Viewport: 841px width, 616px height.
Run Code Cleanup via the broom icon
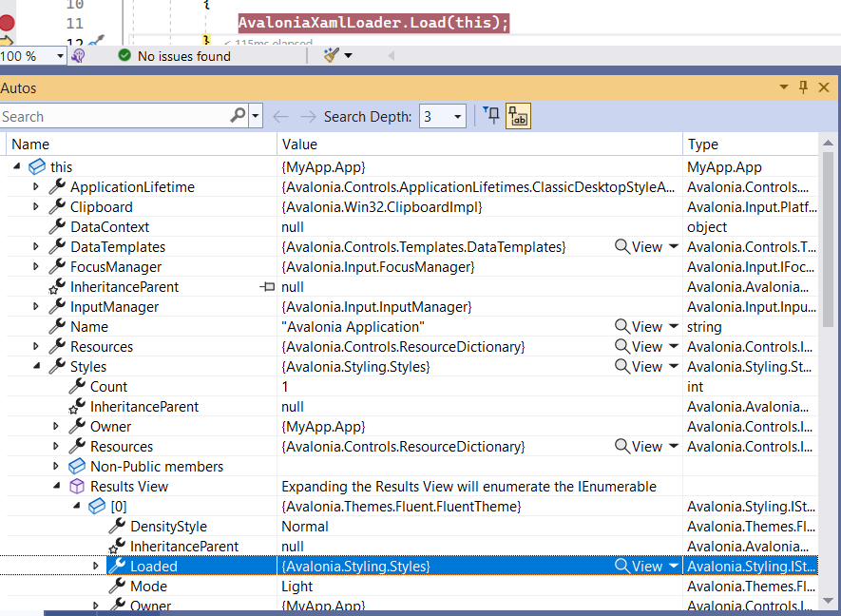coord(330,55)
